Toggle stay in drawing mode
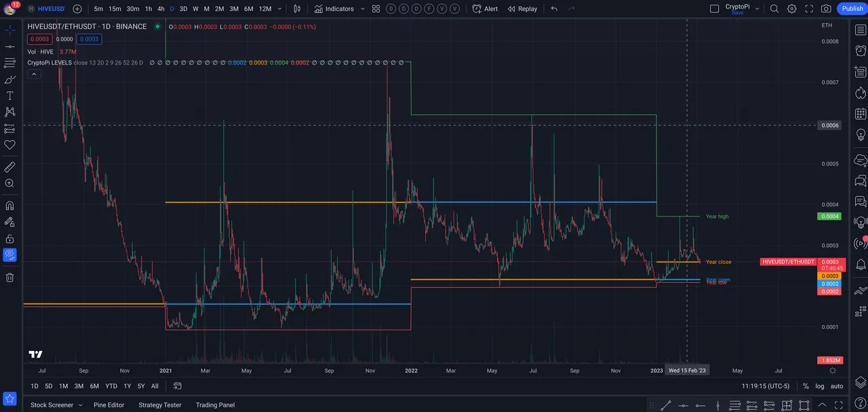 tap(9, 222)
